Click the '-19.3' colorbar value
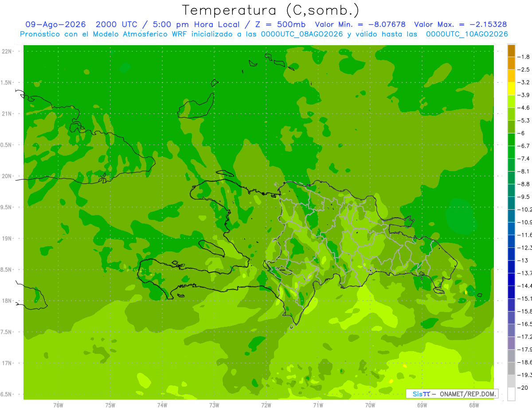The width and height of the screenshot is (532, 411). (524, 375)
